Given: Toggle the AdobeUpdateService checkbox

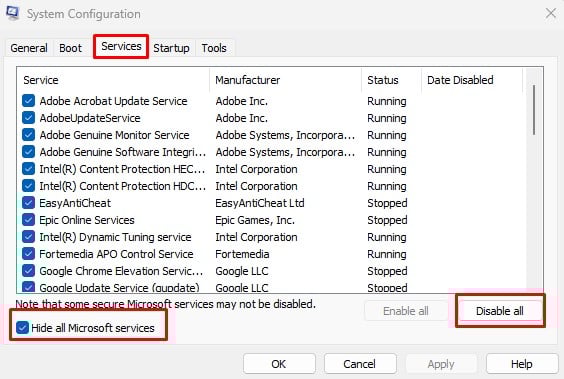Looking at the screenshot, I should pos(28,118).
